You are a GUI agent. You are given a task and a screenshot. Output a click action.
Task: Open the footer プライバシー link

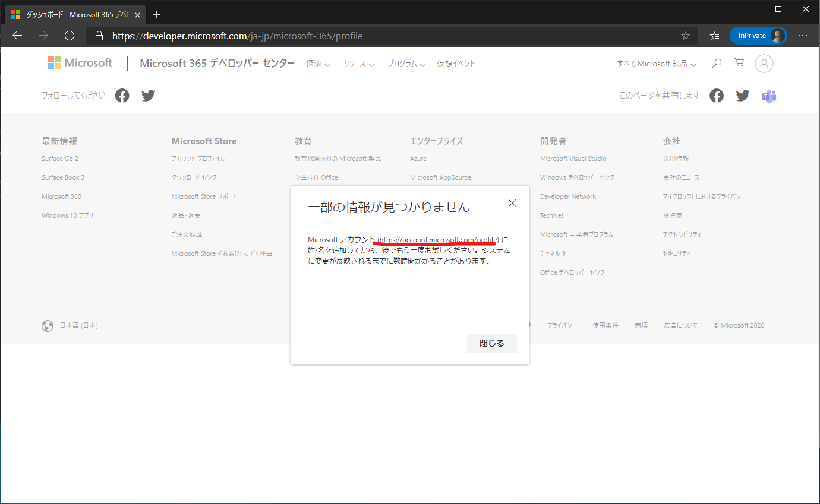point(562,325)
